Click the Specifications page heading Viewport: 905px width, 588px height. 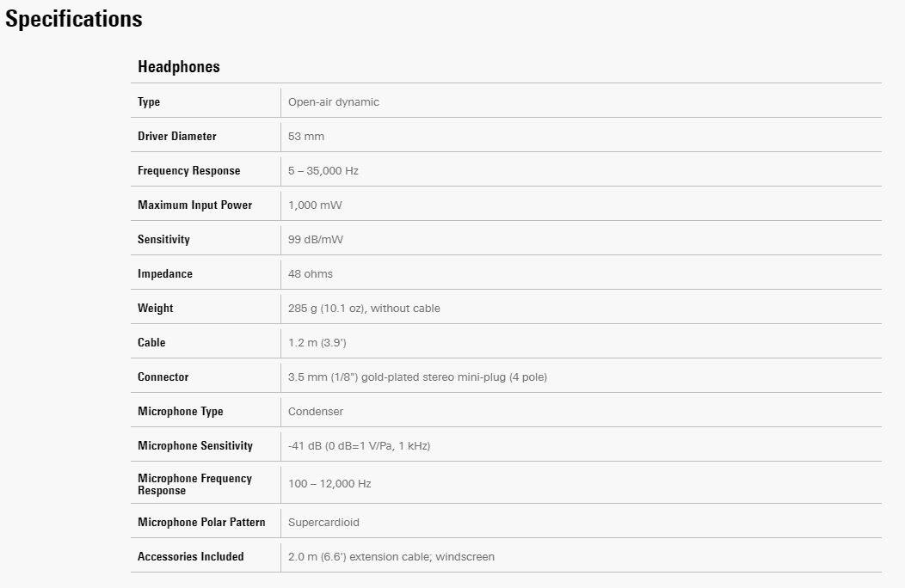pyautogui.click(x=74, y=19)
